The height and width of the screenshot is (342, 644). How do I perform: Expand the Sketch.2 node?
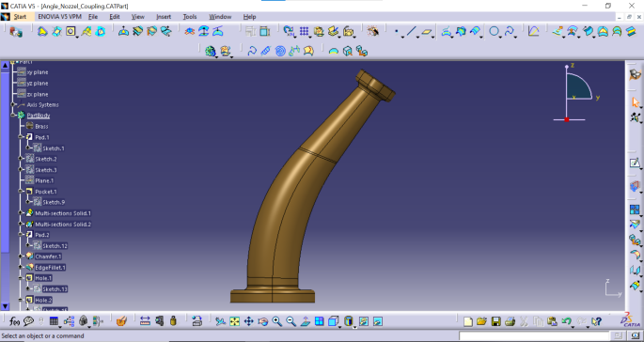point(21,159)
